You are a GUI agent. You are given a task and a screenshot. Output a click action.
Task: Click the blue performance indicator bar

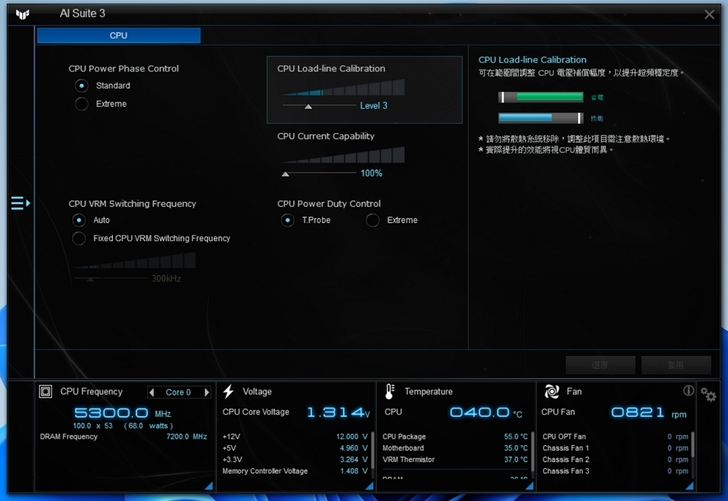[x=541, y=118]
